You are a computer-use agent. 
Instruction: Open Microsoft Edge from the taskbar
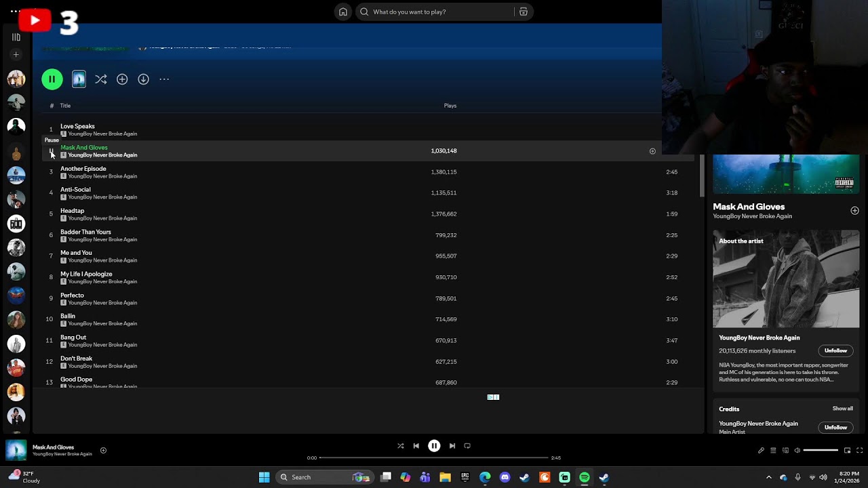tap(485, 477)
